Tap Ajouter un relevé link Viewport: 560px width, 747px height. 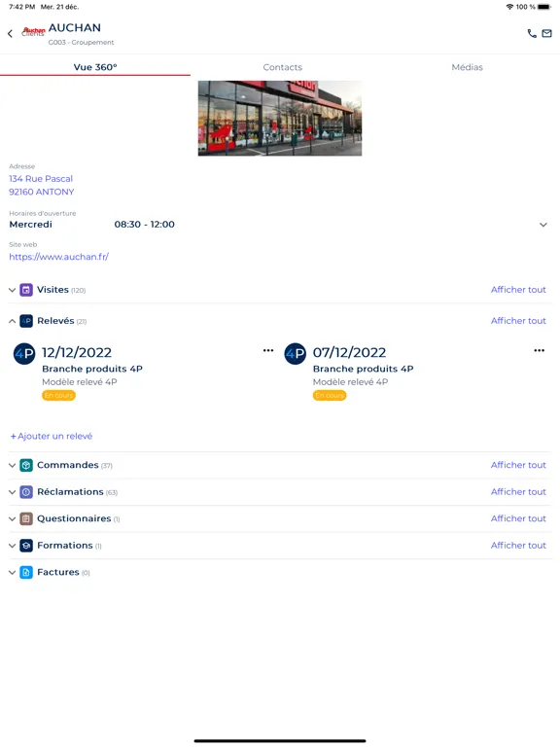point(52,436)
